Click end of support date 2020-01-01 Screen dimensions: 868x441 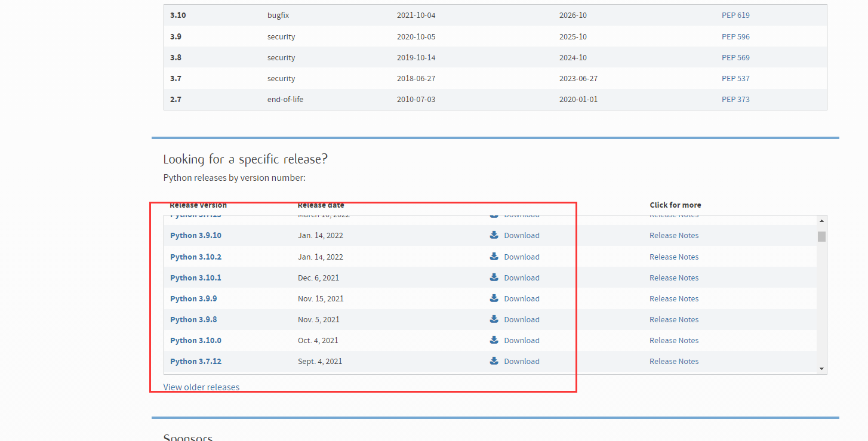click(578, 100)
